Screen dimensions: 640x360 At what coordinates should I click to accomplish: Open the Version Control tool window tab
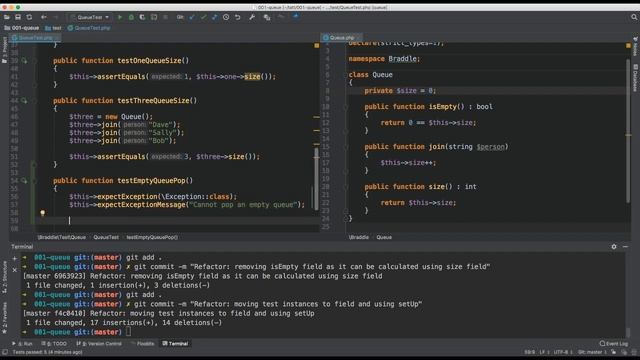(x=99, y=344)
